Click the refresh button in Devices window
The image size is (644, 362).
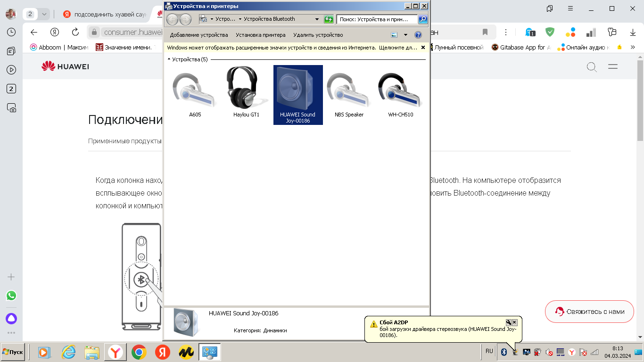pyautogui.click(x=329, y=19)
